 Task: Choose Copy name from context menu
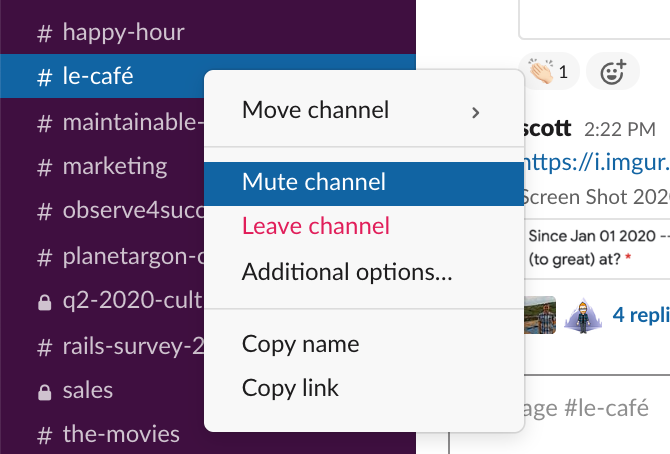[364, 344]
